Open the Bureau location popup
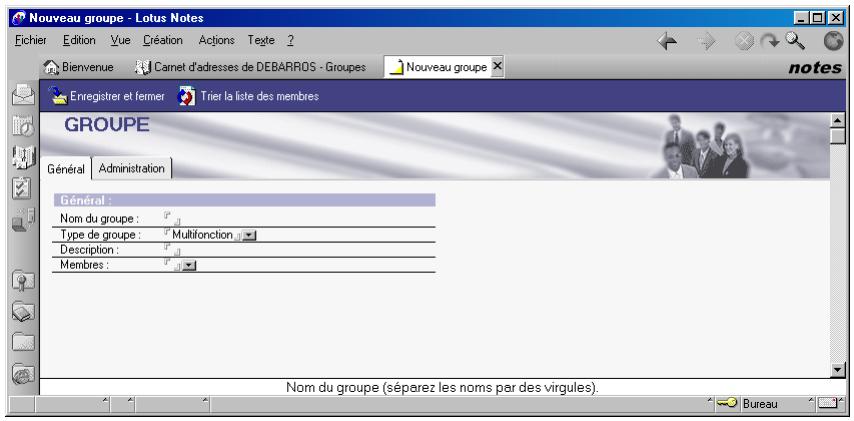Viewport: 854px width, 421px height. (760, 404)
